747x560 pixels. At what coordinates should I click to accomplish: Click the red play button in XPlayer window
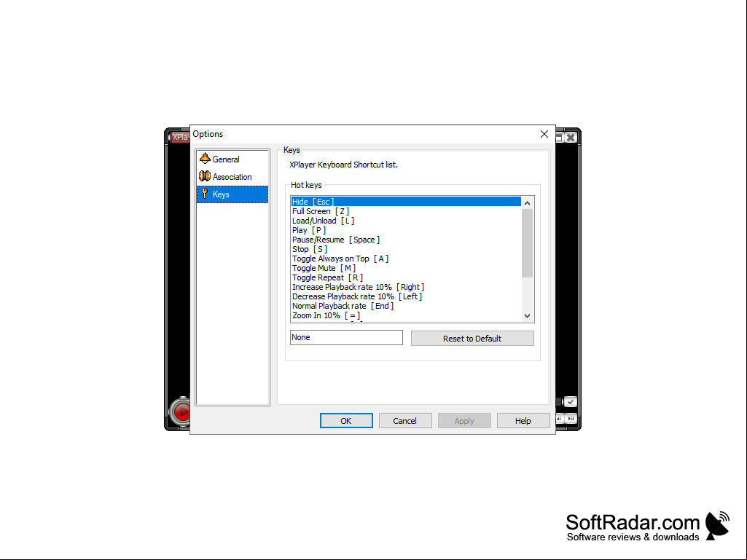pyautogui.click(x=181, y=411)
